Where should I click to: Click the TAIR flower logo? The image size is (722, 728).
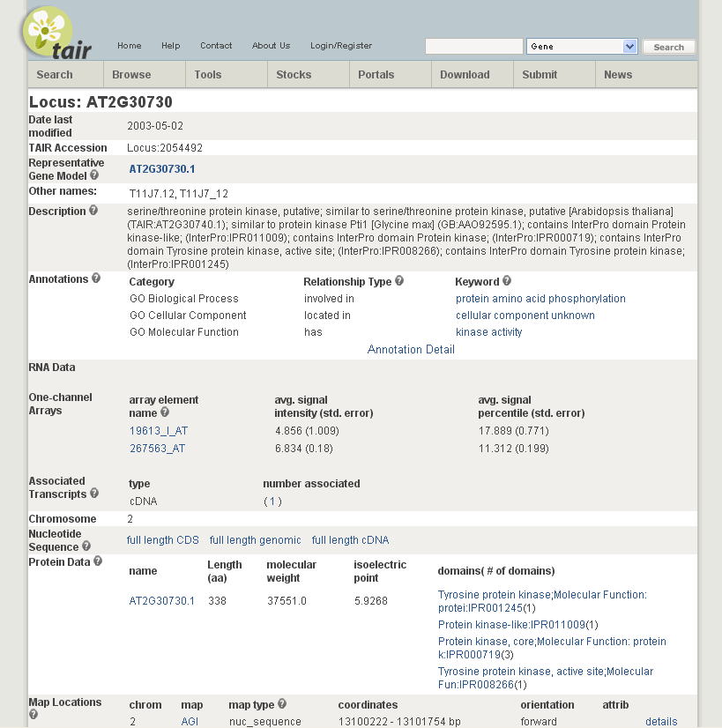56,33
